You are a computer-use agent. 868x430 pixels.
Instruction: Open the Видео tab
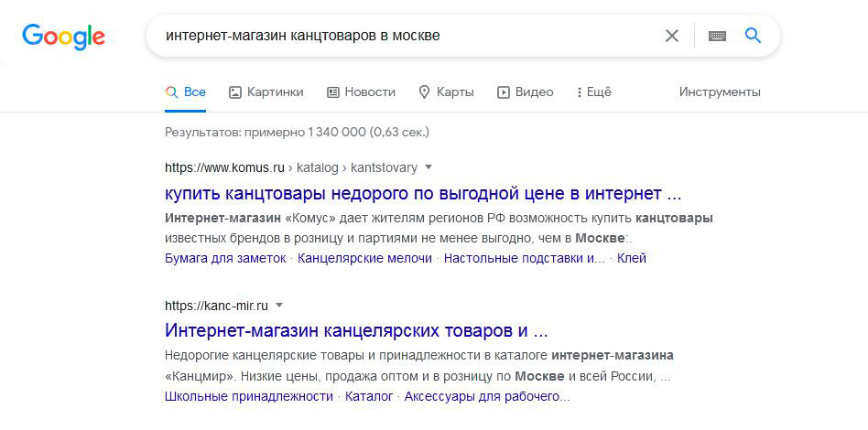(x=526, y=91)
